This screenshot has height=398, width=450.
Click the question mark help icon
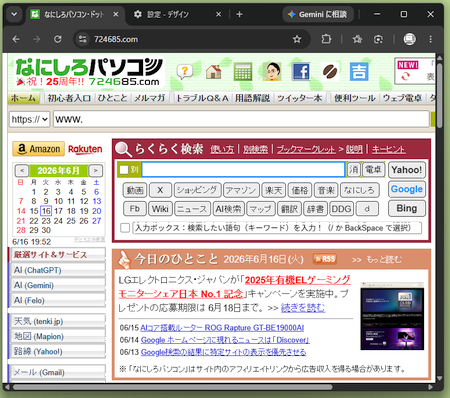coord(184,71)
